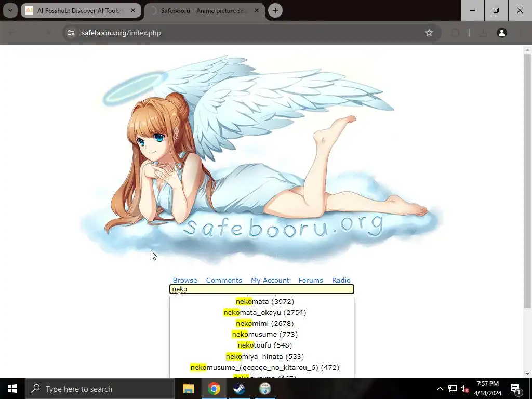Click the page vertical scrollbar thumb
Screen dimensions: 532x399
tap(527, 181)
